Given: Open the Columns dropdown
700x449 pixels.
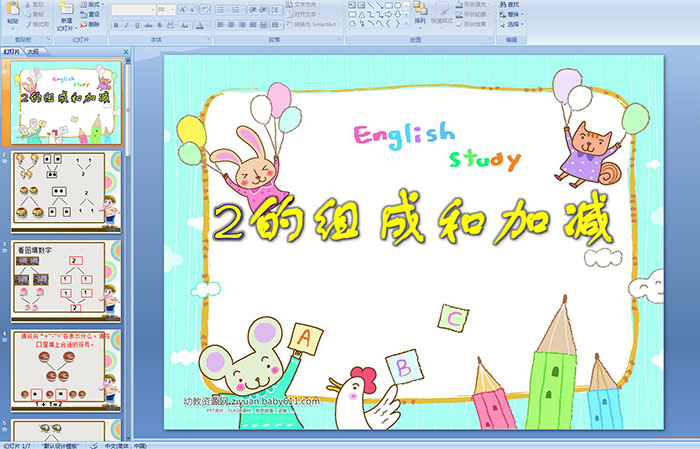Looking at the screenshot, I should click(x=277, y=25).
